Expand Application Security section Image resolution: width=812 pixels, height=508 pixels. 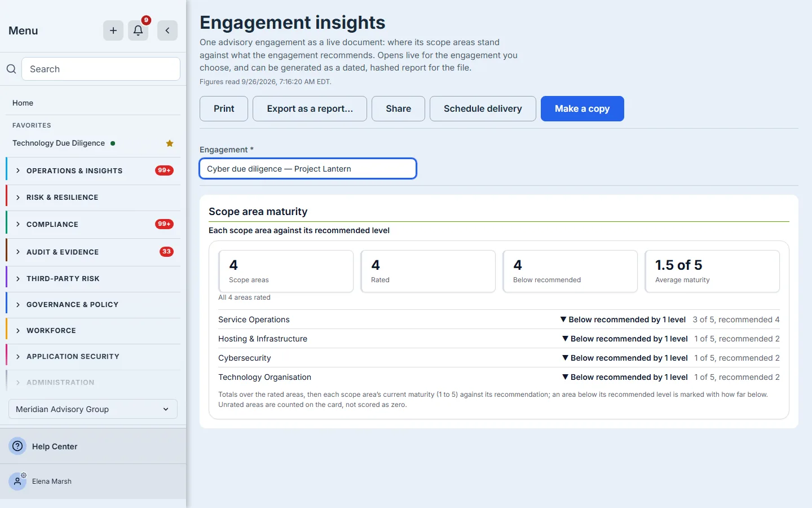[x=93, y=357]
